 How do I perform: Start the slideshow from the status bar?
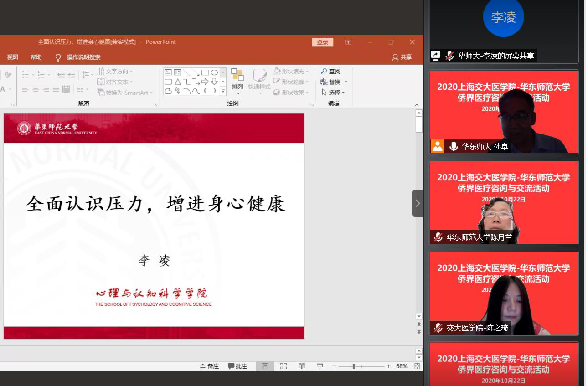point(320,366)
